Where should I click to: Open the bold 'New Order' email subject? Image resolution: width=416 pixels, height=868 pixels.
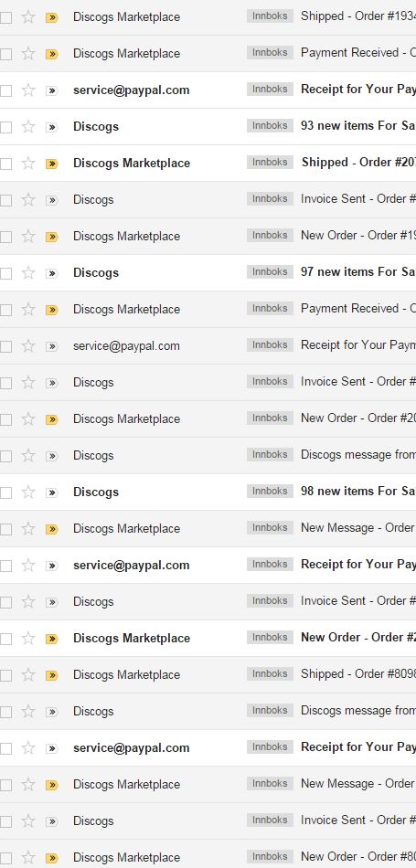coord(358,637)
